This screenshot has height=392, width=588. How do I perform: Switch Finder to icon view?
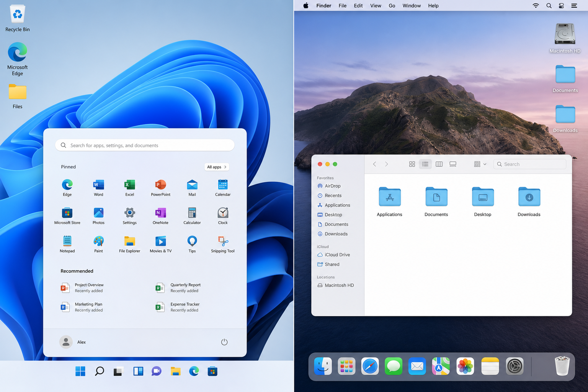[412, 164]
